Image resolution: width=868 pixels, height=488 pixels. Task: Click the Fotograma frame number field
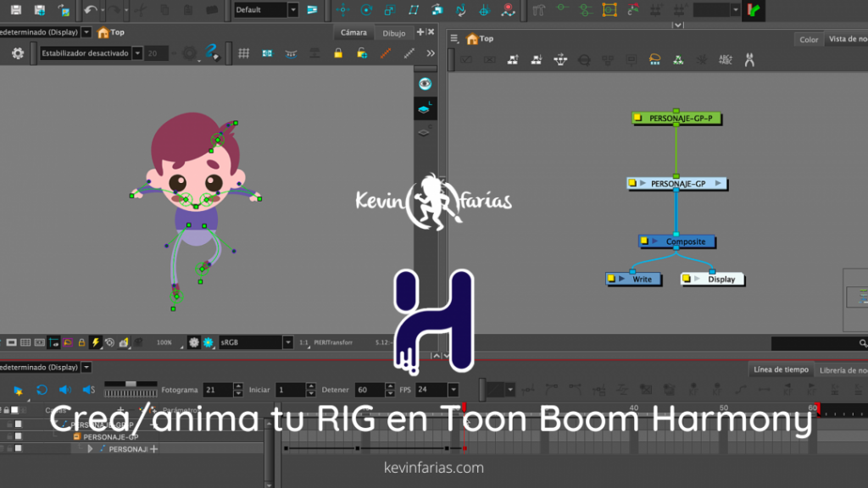pyautogui.click(x=218, y=390)
